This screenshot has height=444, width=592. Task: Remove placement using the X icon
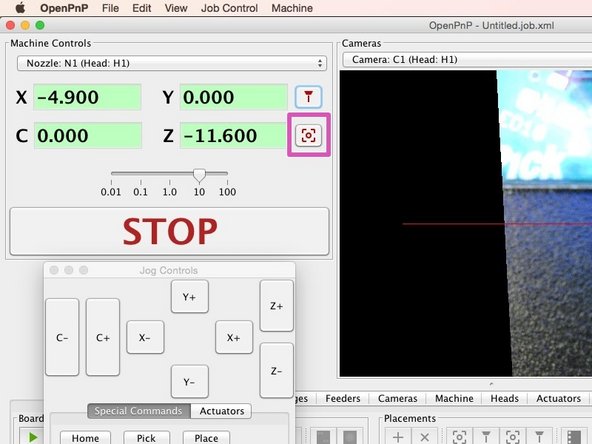(424, 437)
